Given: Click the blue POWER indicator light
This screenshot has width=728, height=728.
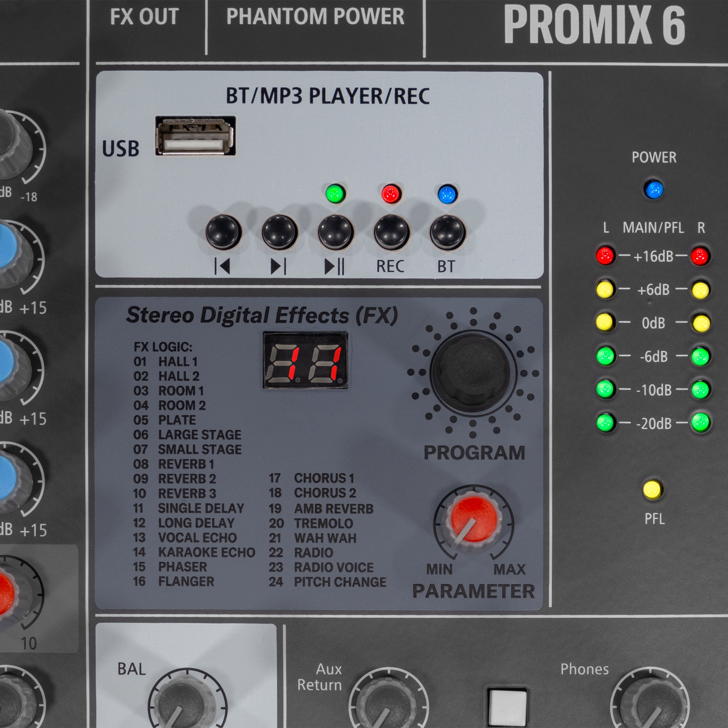Looking at the screenshot, I should pyautogui.click(x=653, y=189).
